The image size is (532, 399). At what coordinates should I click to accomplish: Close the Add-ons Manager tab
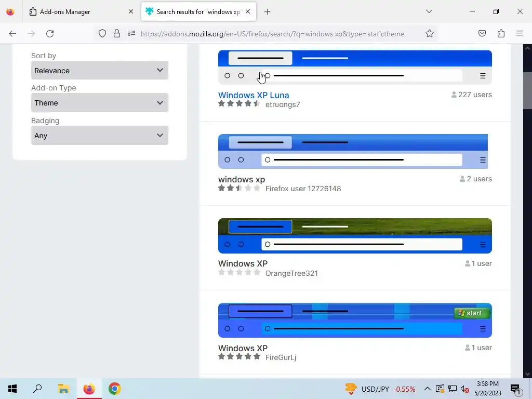[x=131, y=12]
